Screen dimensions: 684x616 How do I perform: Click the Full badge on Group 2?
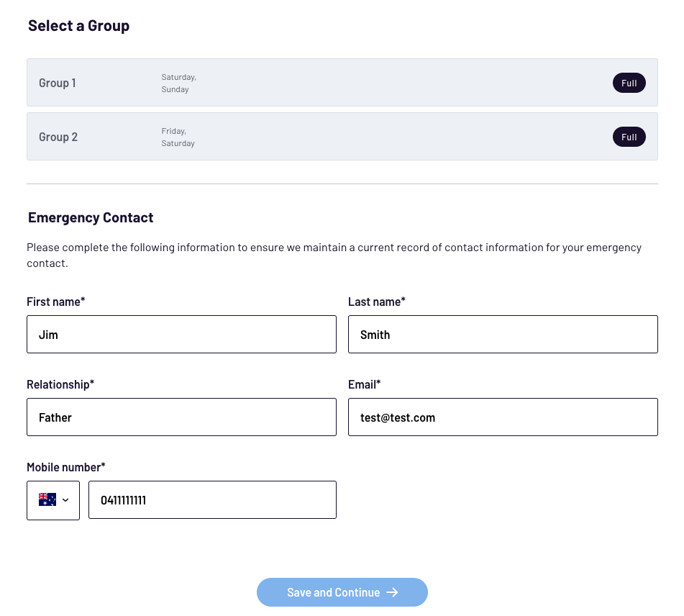coord(629,137)
